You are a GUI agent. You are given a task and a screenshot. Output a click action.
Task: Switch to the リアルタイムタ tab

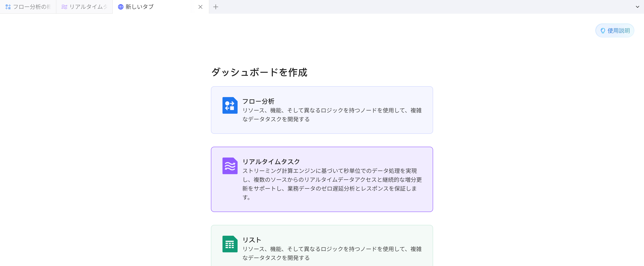85,7
